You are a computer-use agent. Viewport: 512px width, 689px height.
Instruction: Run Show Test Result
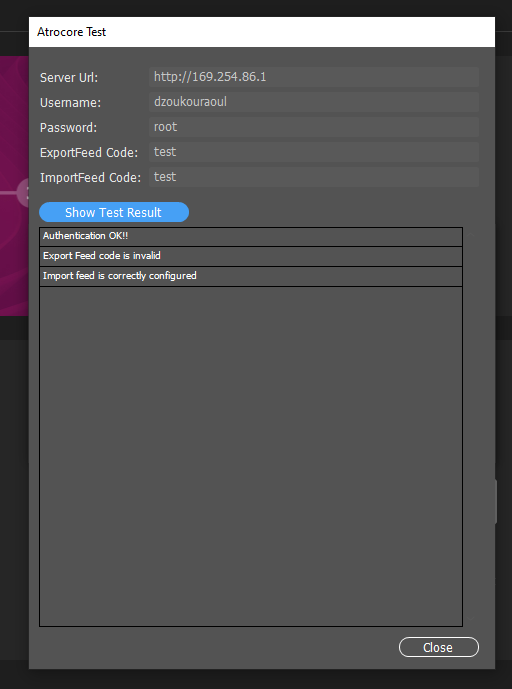[114, 212]
